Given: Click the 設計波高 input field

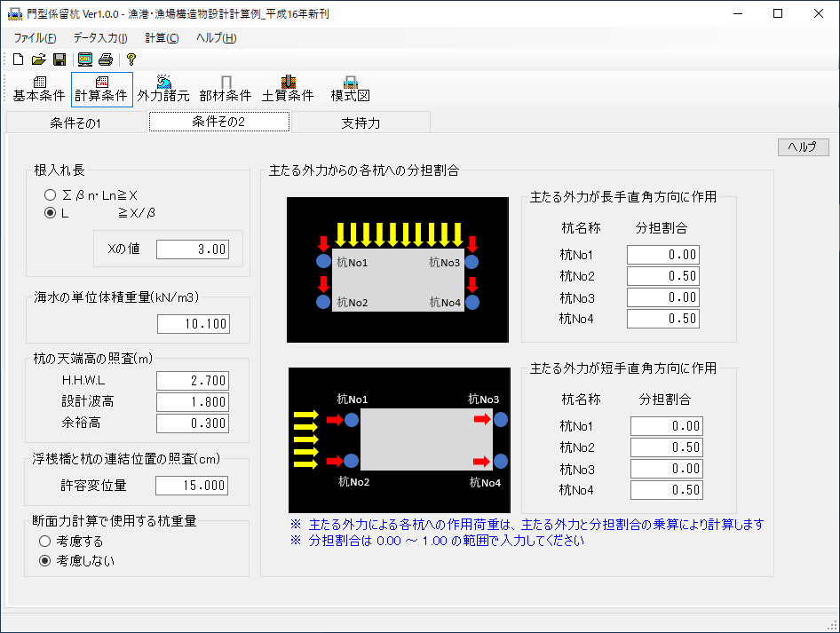Looking at the screenshot, I should (x=193, y=402).
